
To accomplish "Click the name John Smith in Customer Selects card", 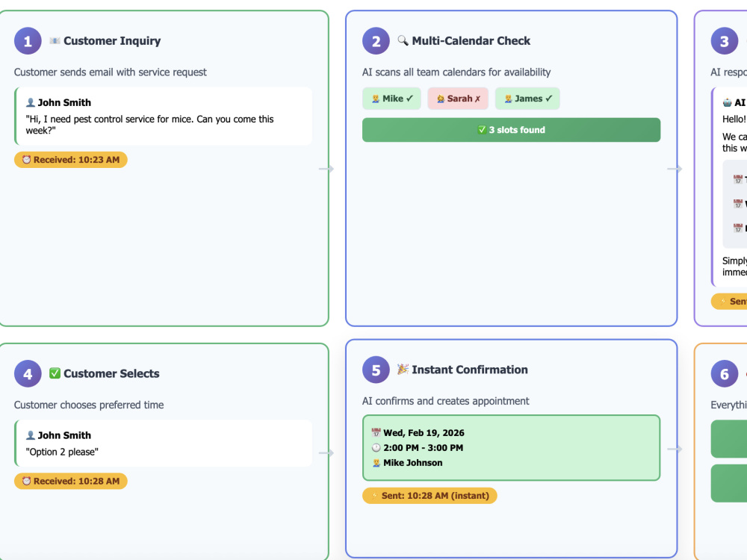I will (64, 435).
